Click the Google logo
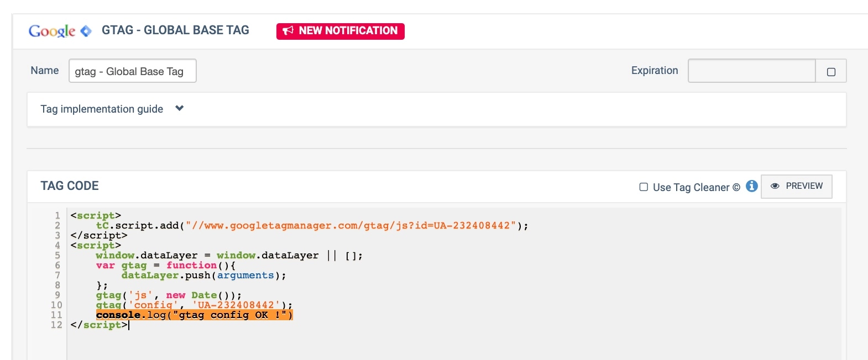The image size is (868, 360). click(x=52, y=31)
